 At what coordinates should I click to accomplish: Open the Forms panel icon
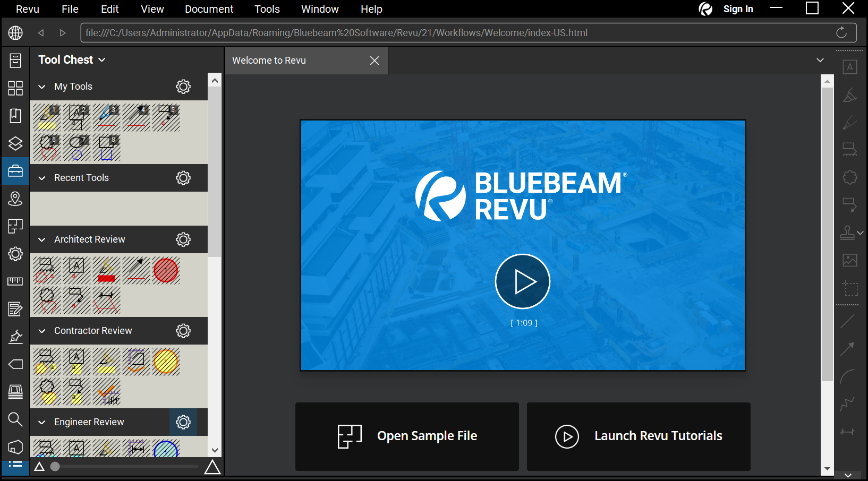15,308
